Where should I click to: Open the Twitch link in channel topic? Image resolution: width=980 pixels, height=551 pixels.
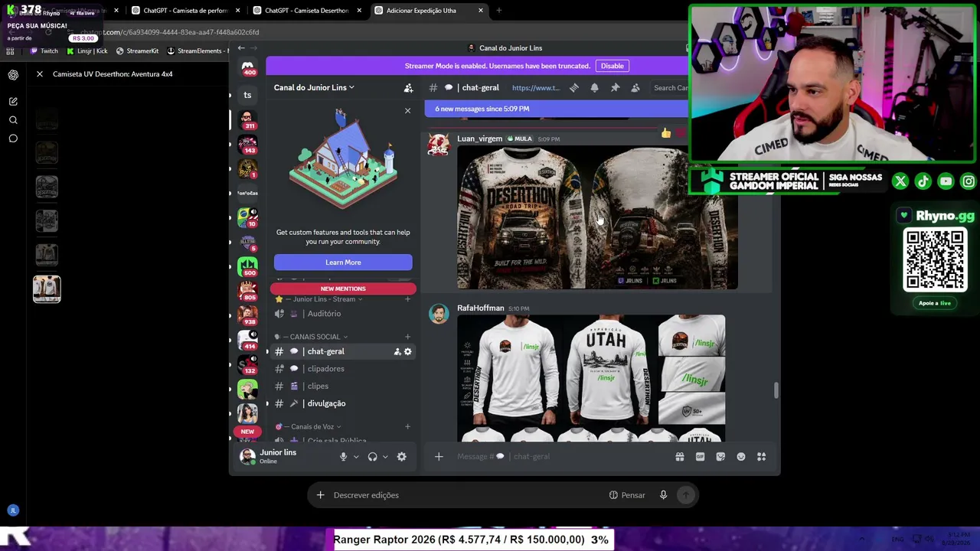click(x=536, y=88)
